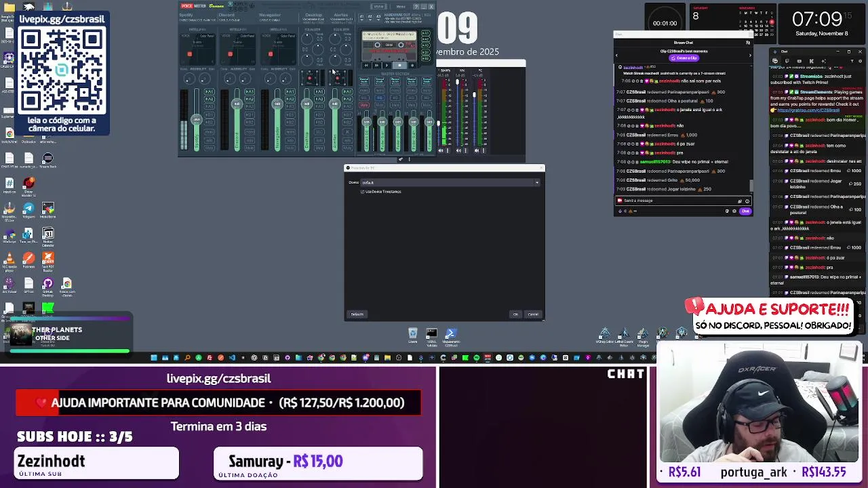The width and height of the screenshot is (868, 488).
Task: Toggle B1 routing on cassette recorder
Action: point(425,52)
